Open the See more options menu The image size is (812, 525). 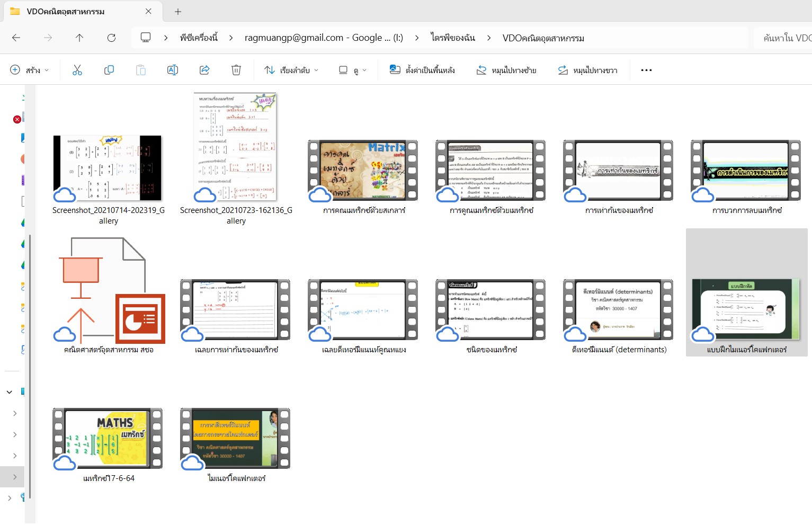click(x=646, y=70)
